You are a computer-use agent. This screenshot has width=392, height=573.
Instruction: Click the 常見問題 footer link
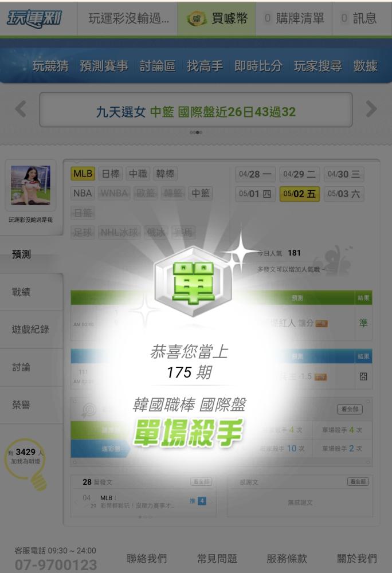[217, 558]
